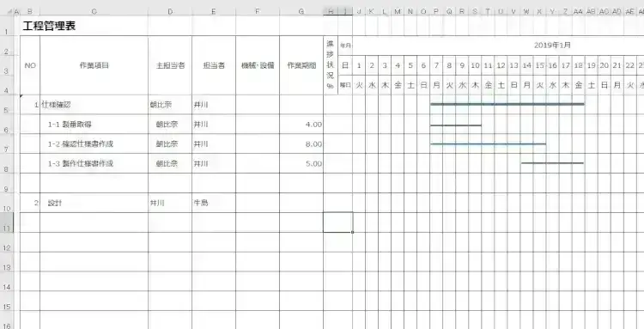The width and height of the screenshot is (644, 329).
Task: Click the day 14 date cell
Action: [526, 65]
